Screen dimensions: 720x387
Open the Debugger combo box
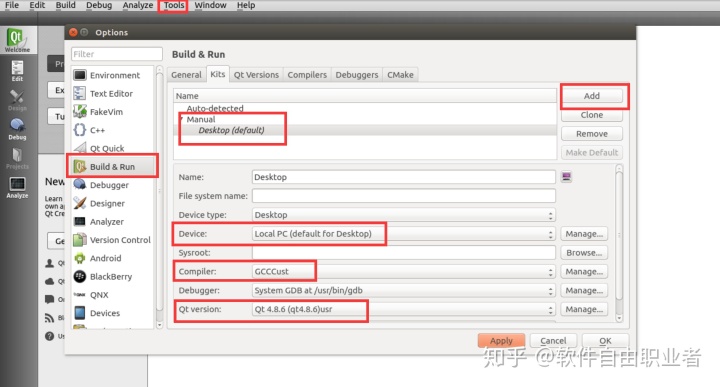click(404, 290)
